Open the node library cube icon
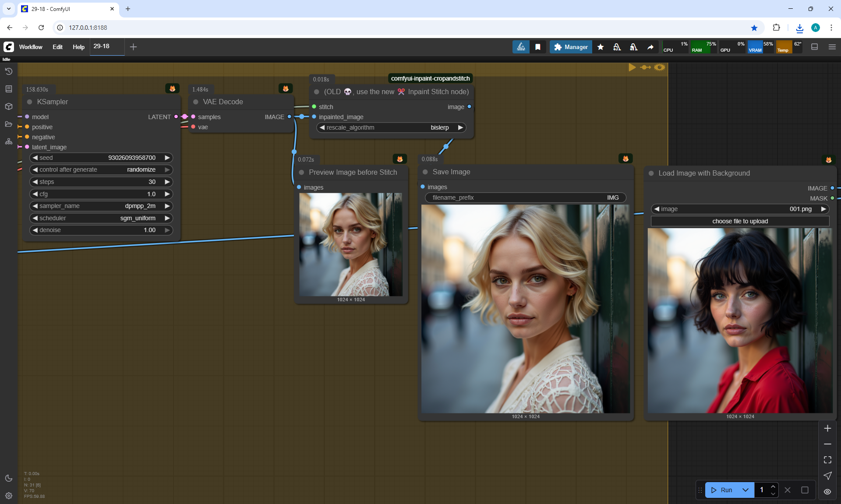 coord(8,106)
